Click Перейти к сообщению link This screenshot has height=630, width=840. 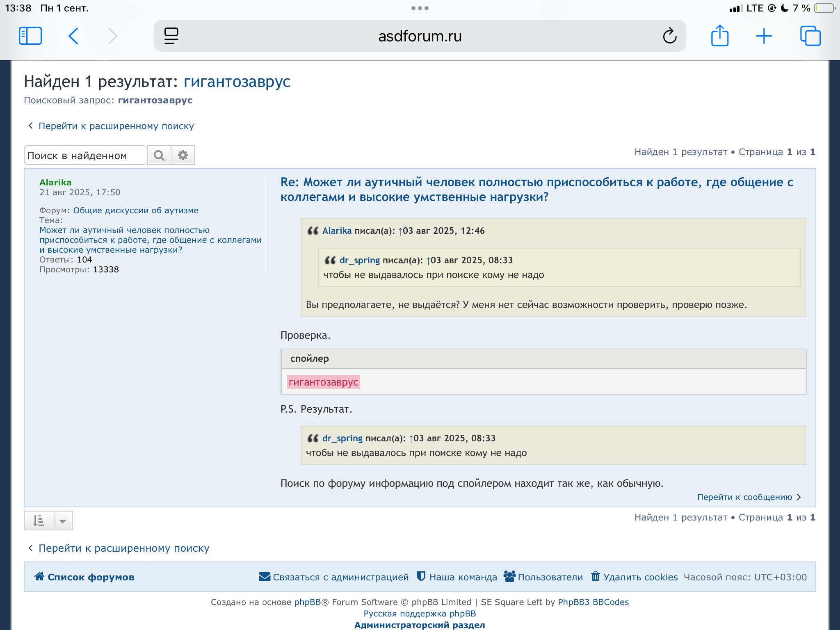click(x=744, y=497)
